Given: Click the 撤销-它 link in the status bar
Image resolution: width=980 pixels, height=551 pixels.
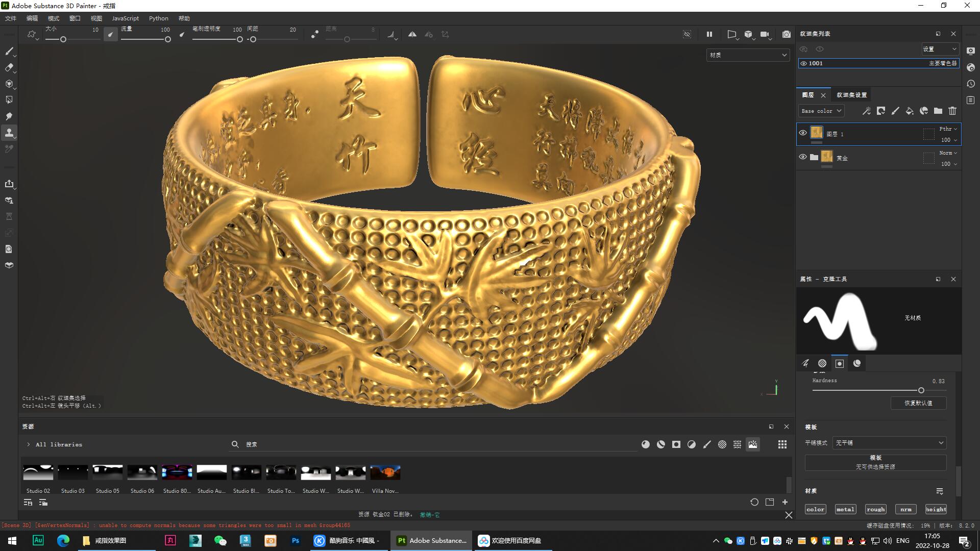Looking at the screenshot, I should tap(430, 514).
